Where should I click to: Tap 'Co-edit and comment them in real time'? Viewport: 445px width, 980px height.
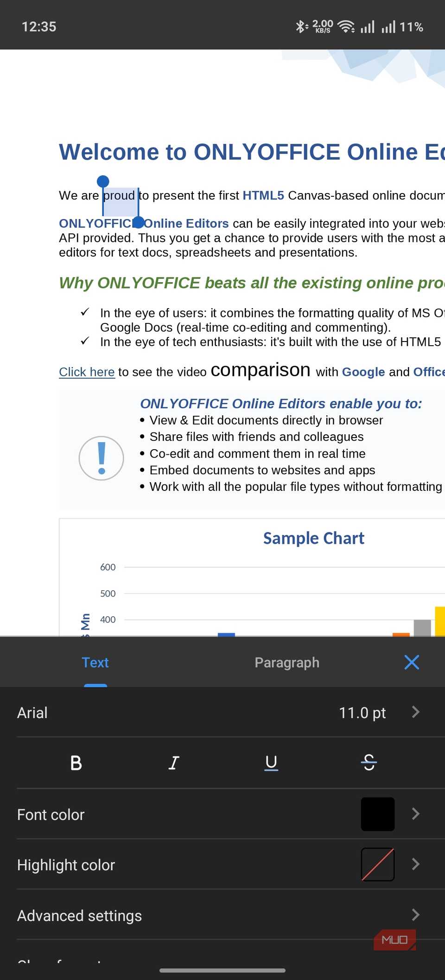[x=257, y=453]
